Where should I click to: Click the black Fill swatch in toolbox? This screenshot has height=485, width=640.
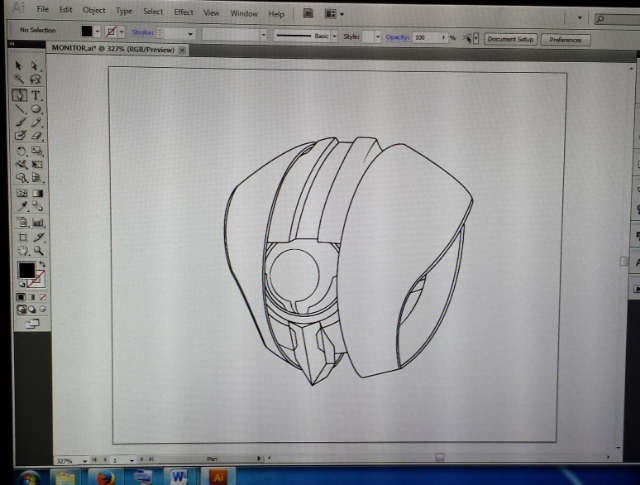[26, 271]
